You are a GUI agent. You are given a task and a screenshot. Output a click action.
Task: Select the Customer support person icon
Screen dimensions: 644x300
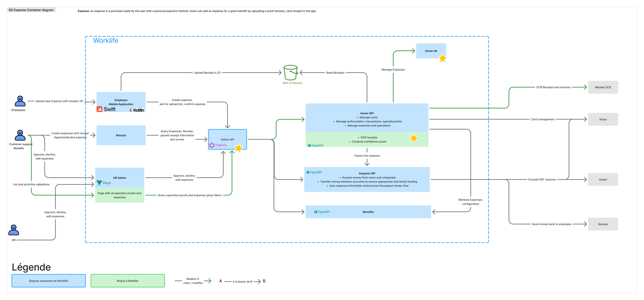(x=20, y=135)
